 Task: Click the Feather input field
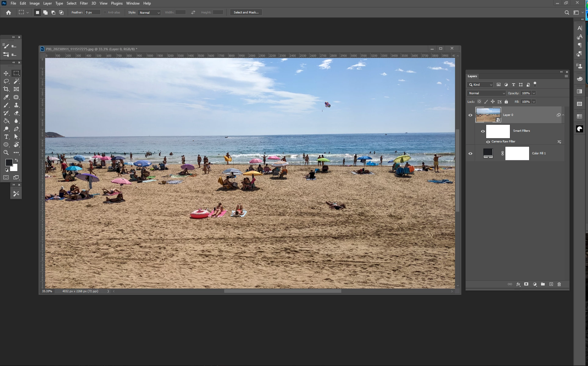pyautogui.click(x=92, y=13)
